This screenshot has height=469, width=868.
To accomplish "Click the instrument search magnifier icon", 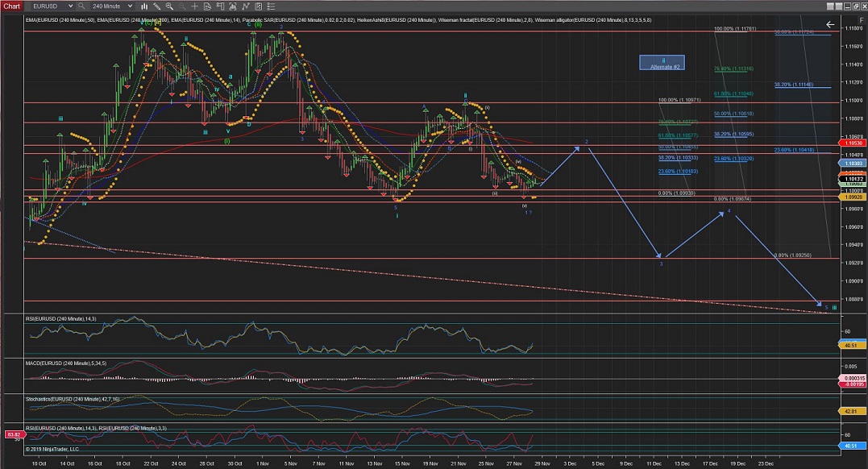I will click(83, 6).
